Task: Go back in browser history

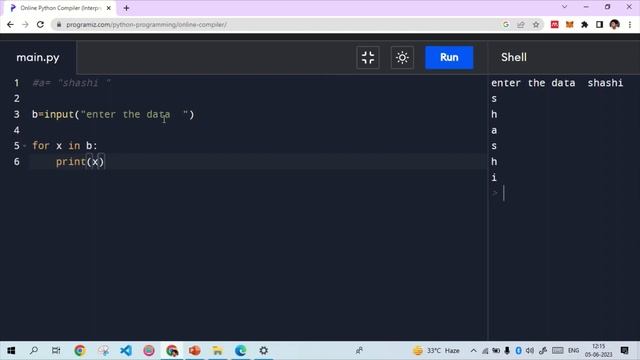Action: (x=10, y=24)
